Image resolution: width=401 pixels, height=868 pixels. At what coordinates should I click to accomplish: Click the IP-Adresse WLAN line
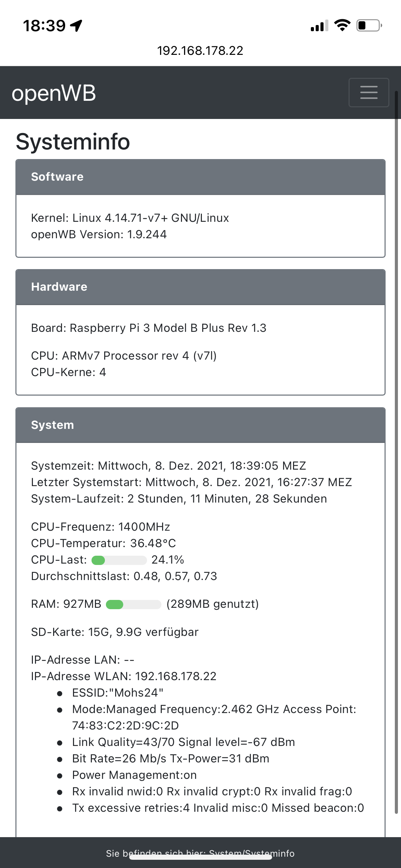[124, 676]
